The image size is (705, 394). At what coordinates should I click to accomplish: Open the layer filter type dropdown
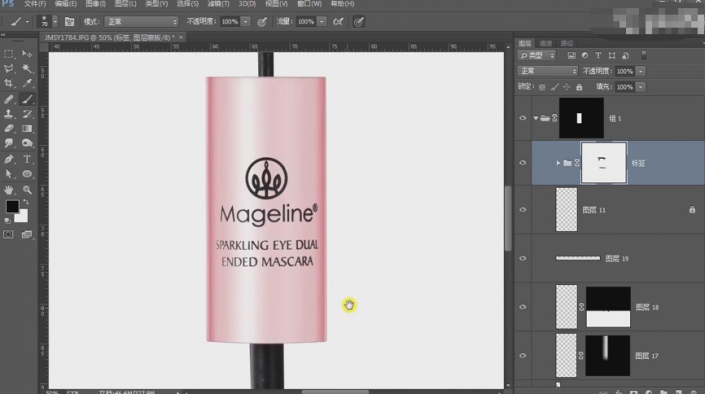pos(537,56)
